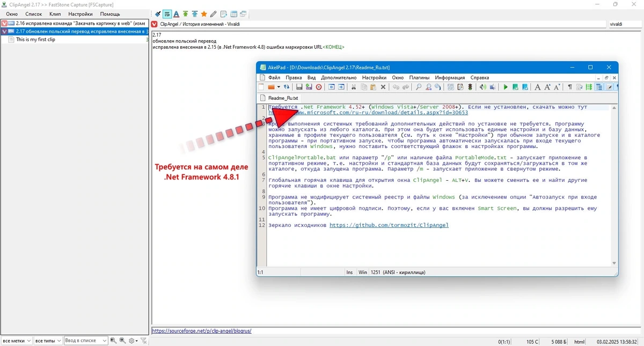
Task: Open the microsoft.com download link in Readme text
Action: coord(368,113)
